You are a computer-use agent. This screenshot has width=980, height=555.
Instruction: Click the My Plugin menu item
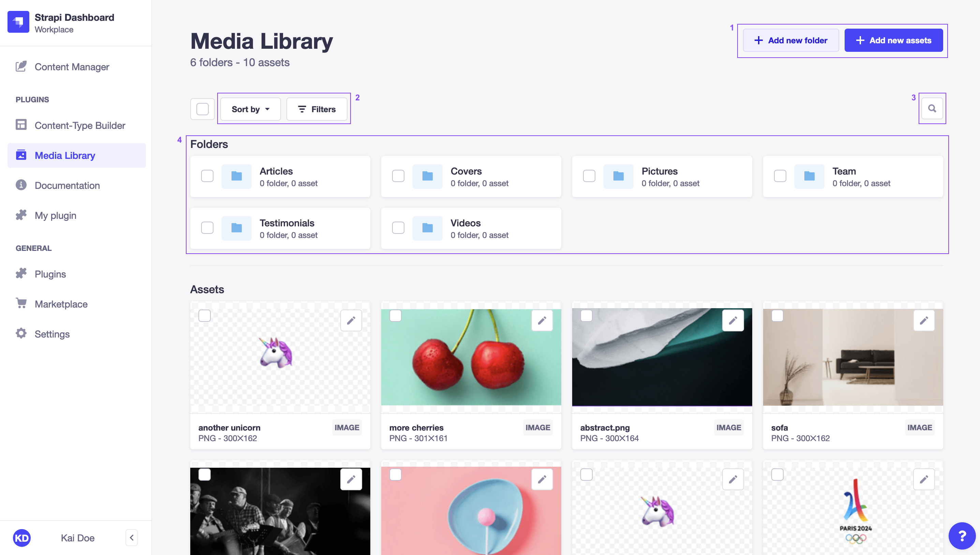click(55, 214)
